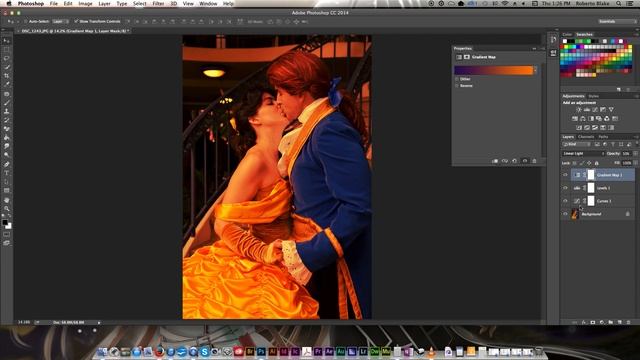The height and width of the screenshot is (360, 640).
Task: Select the Lasso tool
Action: tap(7, 58)
